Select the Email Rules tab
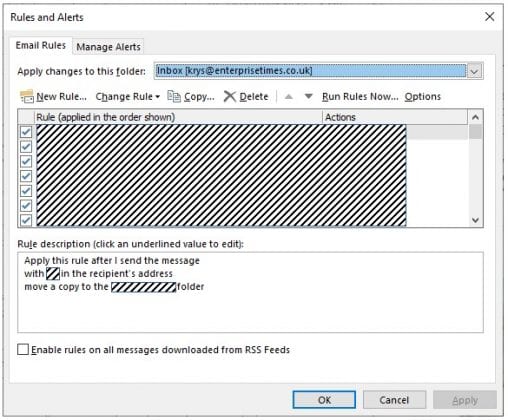Viewport: 508px width, 420px height. 41,45
